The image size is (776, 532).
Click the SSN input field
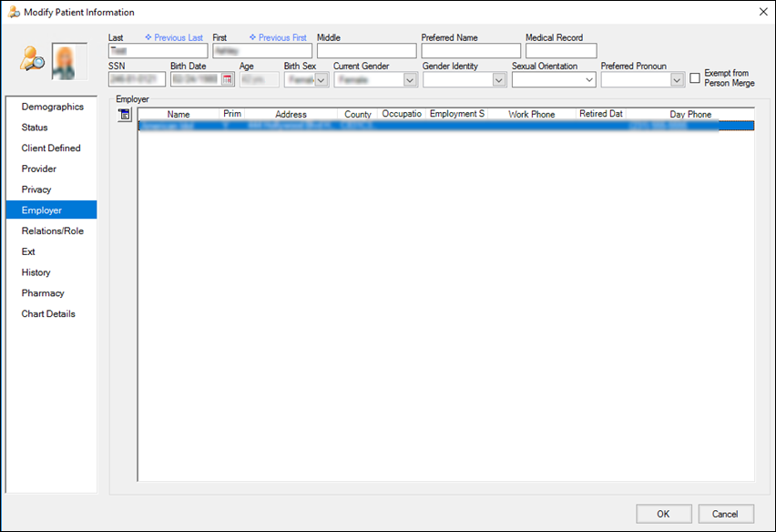point(137,79)
